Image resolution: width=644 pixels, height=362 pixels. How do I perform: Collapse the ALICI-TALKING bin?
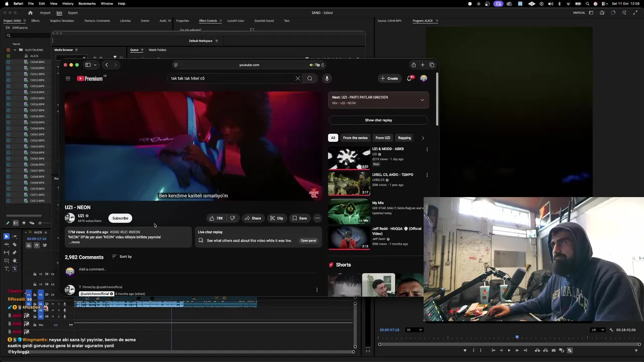pos(15,50)
